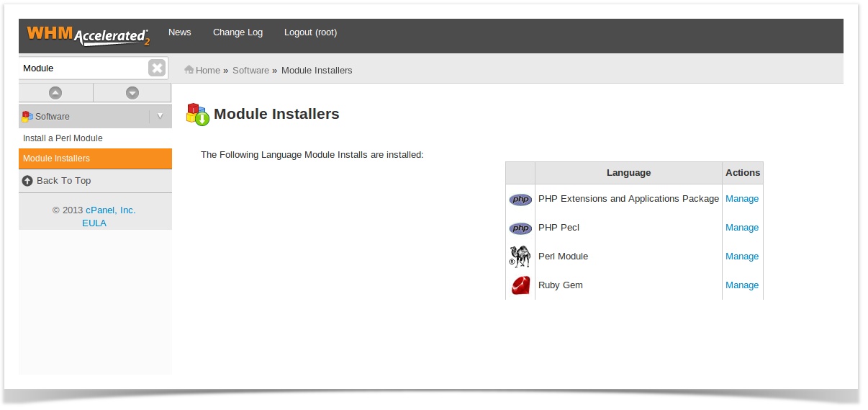Click the PHP Extensions and Applications icon
868x410 pixels.
(x=520, y=200)
